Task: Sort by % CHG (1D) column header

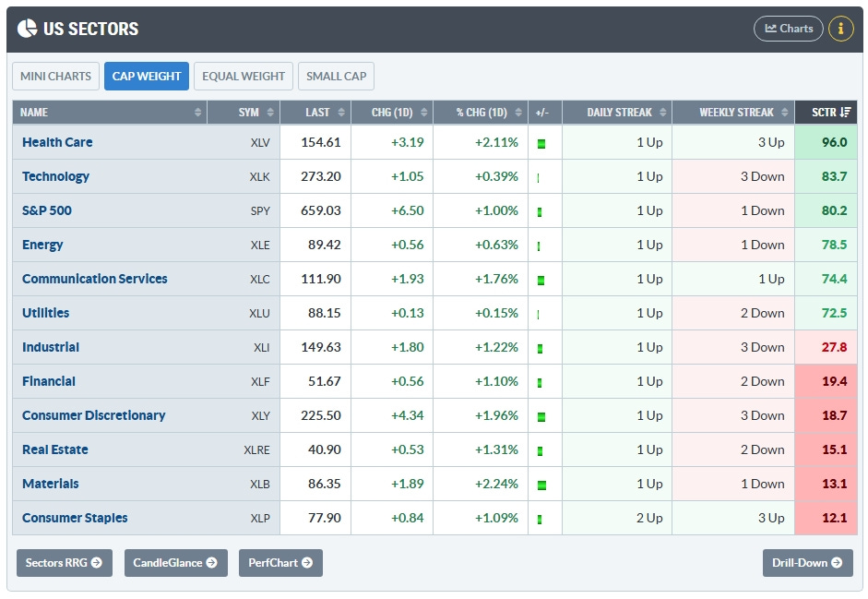Action: point(481,113)
